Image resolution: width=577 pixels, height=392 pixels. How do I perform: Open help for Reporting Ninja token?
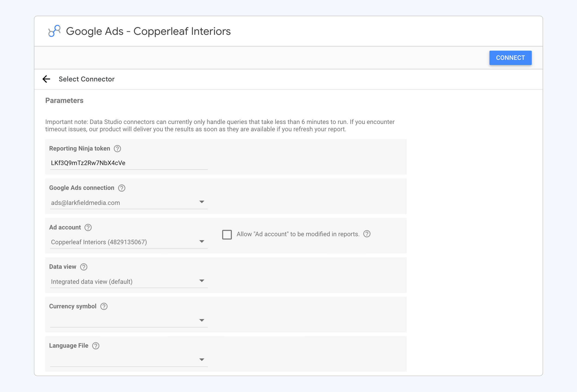pos(117,149)
